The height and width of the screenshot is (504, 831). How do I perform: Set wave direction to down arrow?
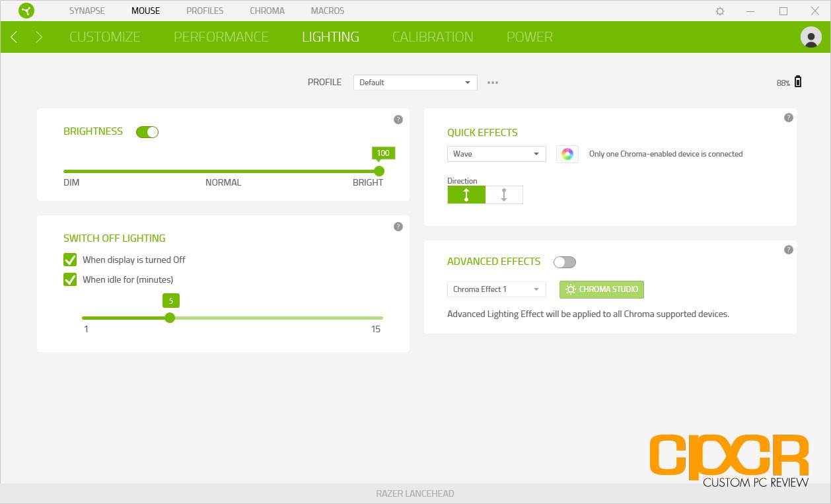[x=504, y=195]
